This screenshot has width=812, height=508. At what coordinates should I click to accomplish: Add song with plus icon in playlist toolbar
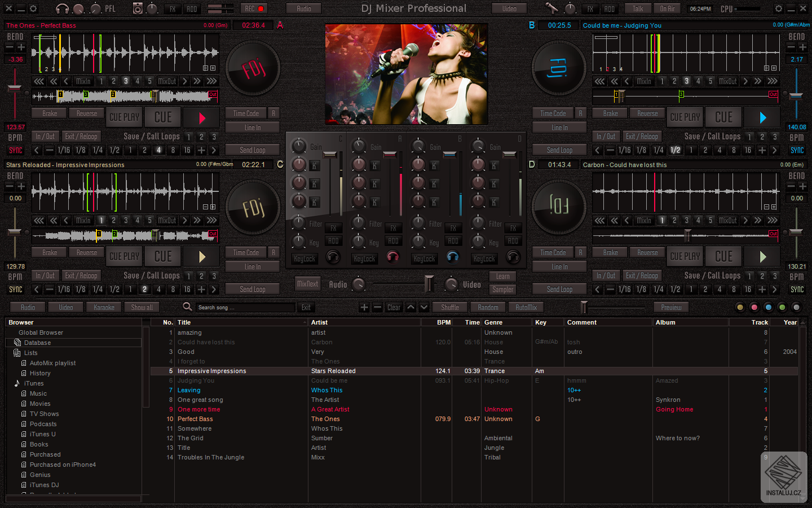[364, 307]
